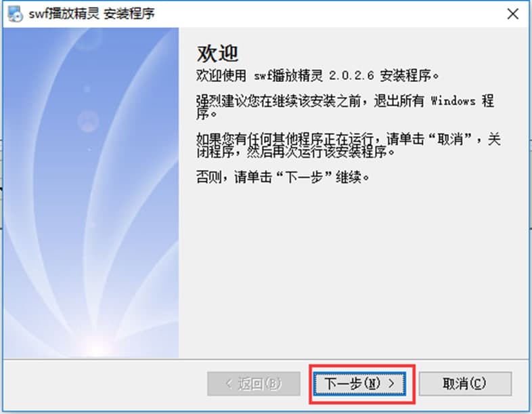Click the left arrow on 返回 button

229,384
